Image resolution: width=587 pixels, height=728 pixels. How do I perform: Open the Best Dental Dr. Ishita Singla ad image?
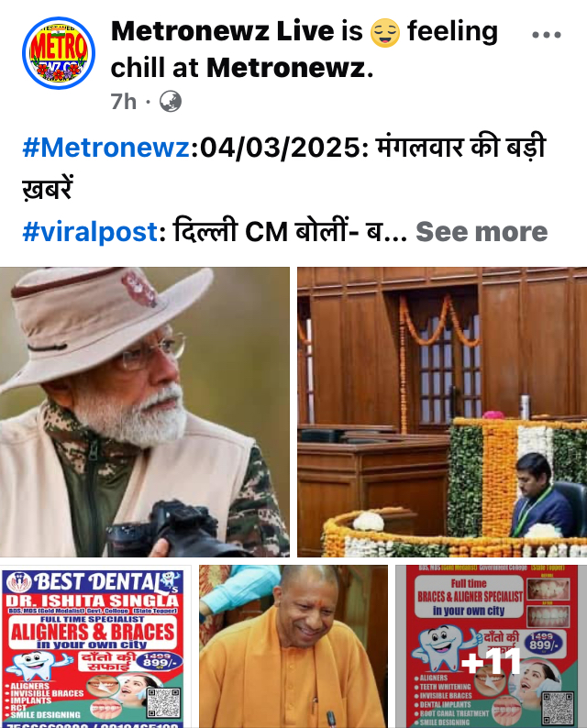click(x=95, y=646)
